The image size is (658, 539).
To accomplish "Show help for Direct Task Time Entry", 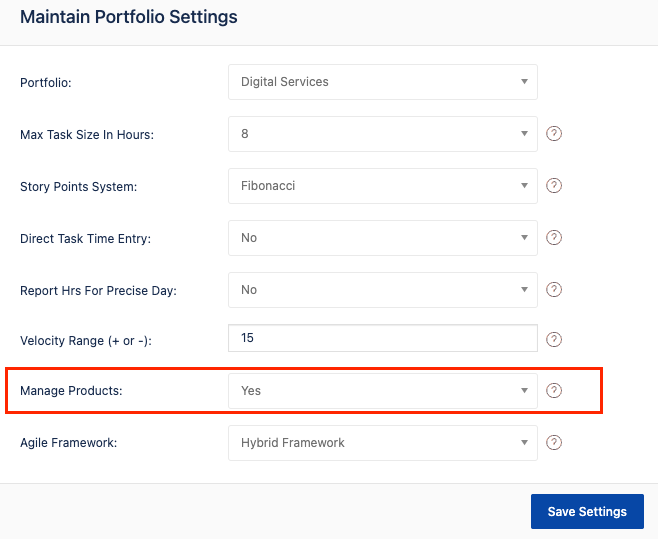I will 554,238.
